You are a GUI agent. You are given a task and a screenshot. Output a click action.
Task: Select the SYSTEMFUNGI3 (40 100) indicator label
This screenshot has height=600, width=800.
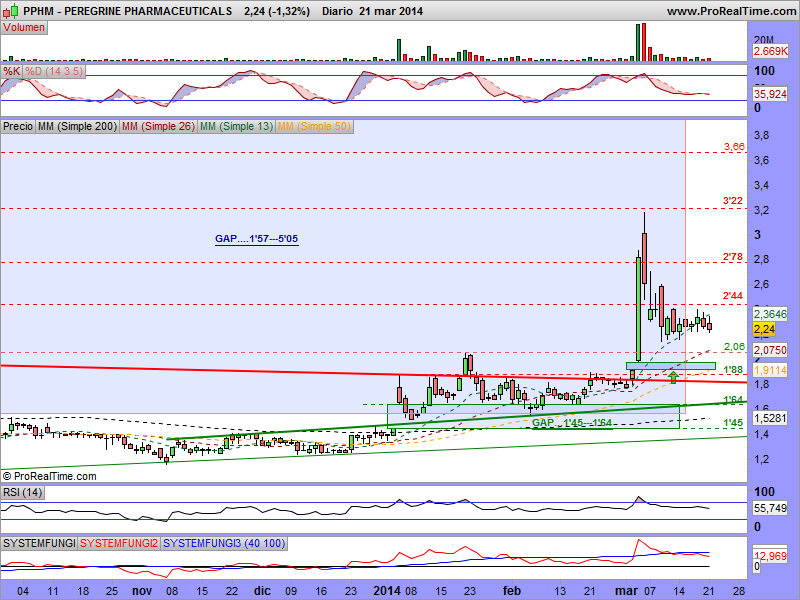(x=224, y=543)
